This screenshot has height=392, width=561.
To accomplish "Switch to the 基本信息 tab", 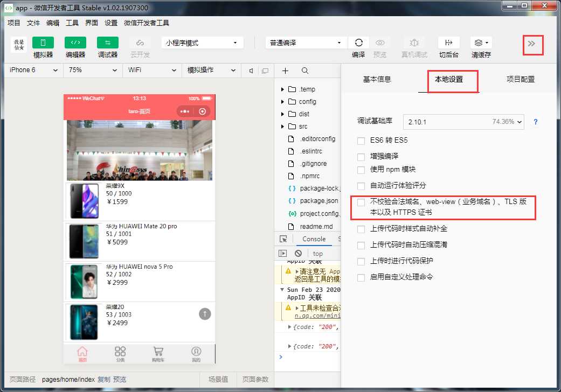I will pyautogui.click(x=377, y=79).
